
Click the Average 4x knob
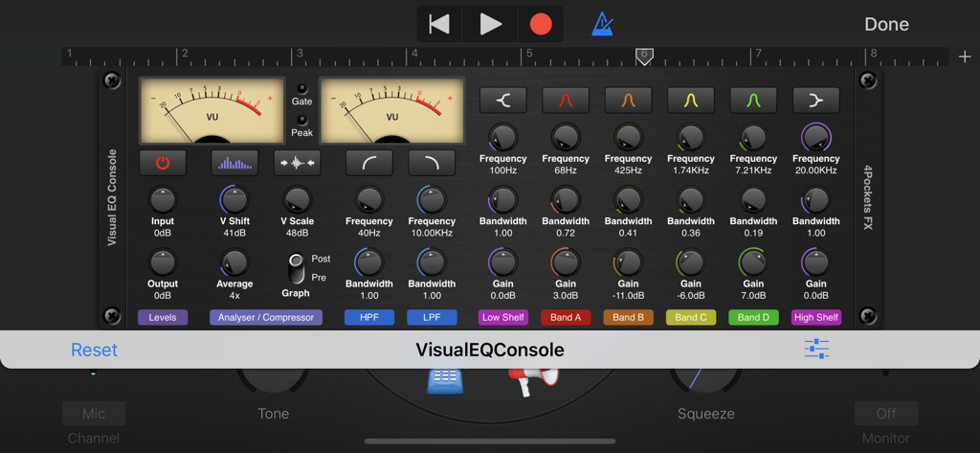coord(234,262)
